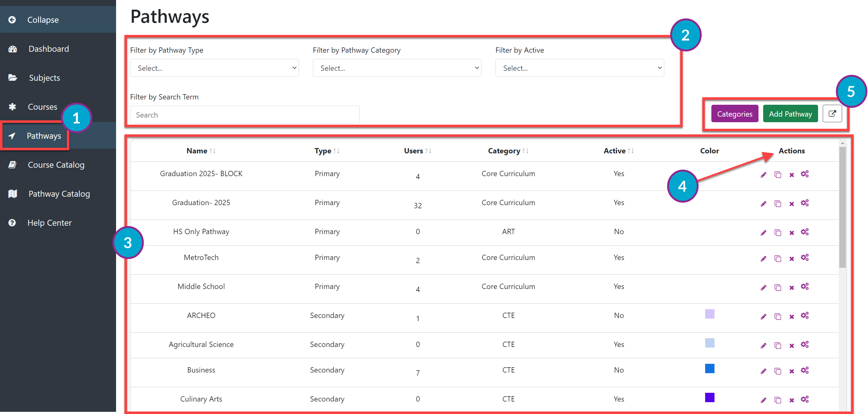Click the scrollbar up arrow in table

(842, 143)
